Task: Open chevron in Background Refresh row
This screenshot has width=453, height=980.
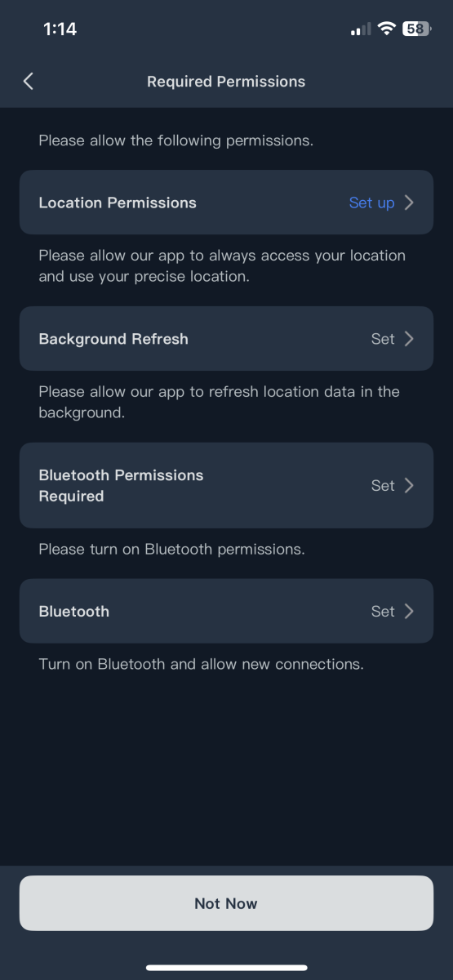Action: pos(409,339)
